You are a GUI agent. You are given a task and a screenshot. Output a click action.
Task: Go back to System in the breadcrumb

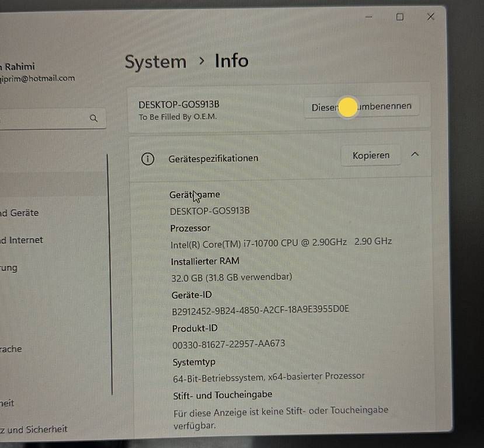coord(155,62)
